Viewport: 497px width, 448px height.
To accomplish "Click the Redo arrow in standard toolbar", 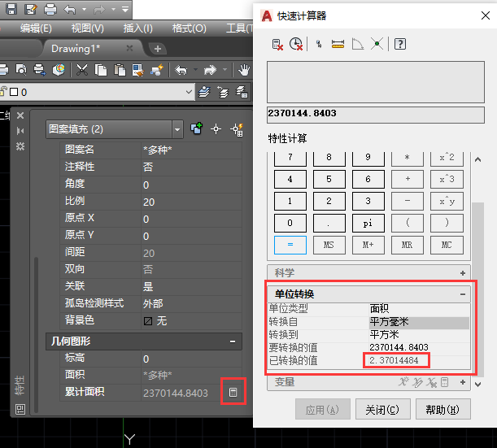I will pyautogui.click(x=210, y=70).
